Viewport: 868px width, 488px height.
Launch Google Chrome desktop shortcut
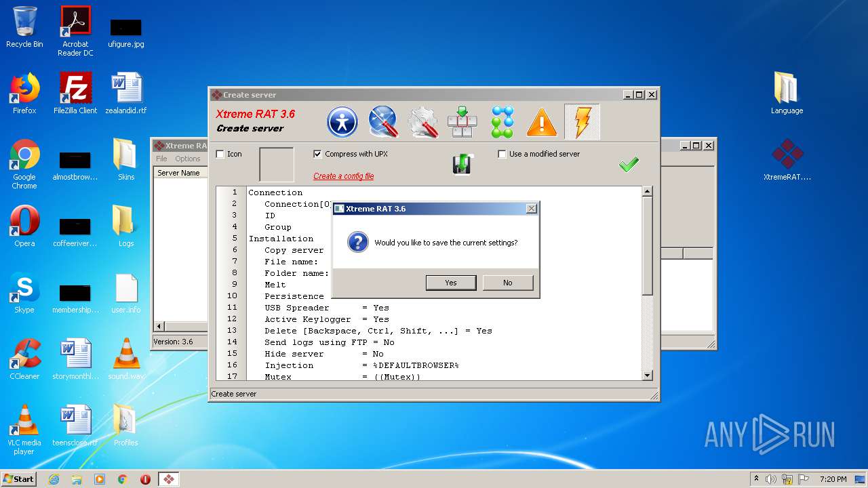(x=24, y=164)
